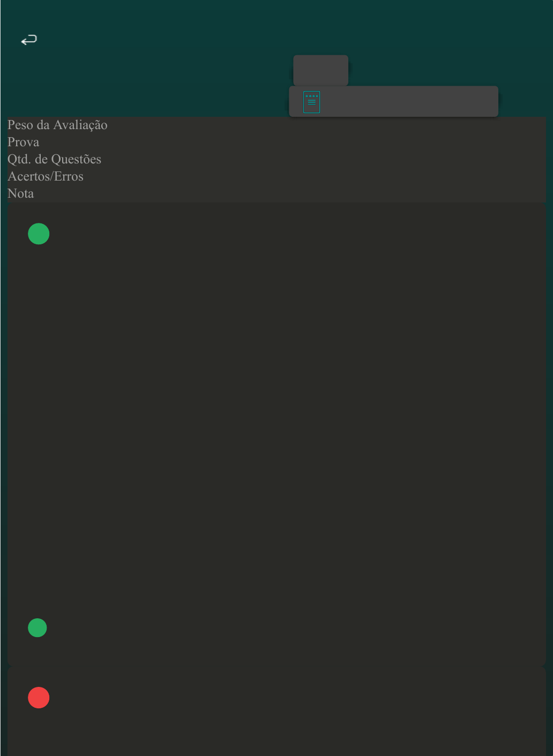
Task: Select the Peso da Avaliação header
Action: [57, 125]
